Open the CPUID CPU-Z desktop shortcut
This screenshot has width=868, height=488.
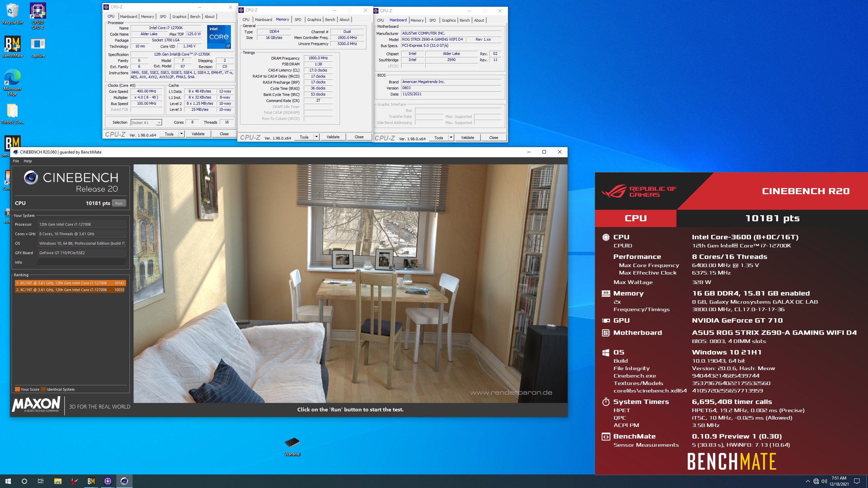pyautogui.click(x=38, y=16)
